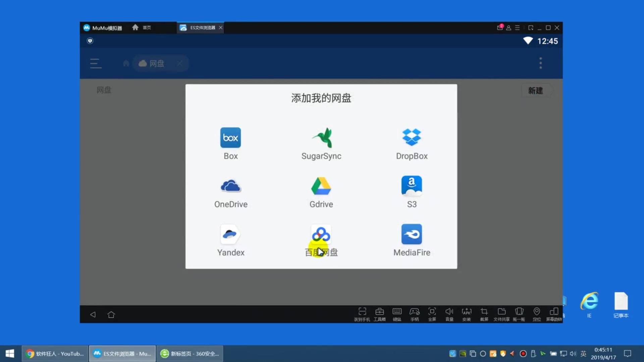Click MuMu window resize-mode icon
The height and width of the screenshot is (362, 644).
point(531,28)
